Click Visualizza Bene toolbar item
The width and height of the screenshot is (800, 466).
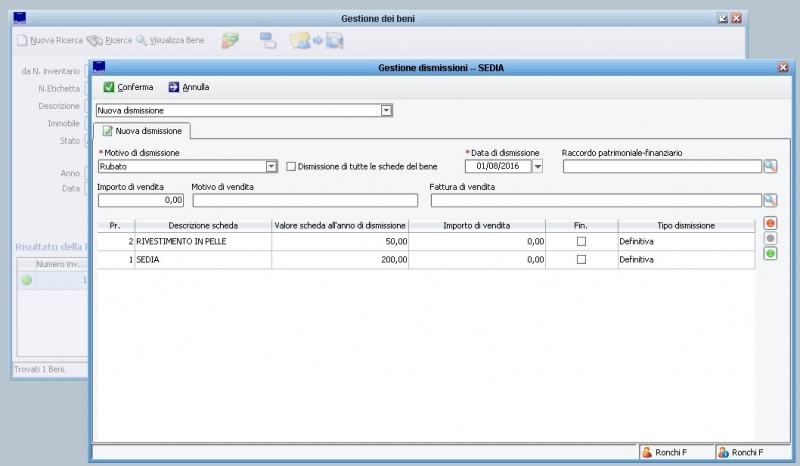click(x=175, y=40)
